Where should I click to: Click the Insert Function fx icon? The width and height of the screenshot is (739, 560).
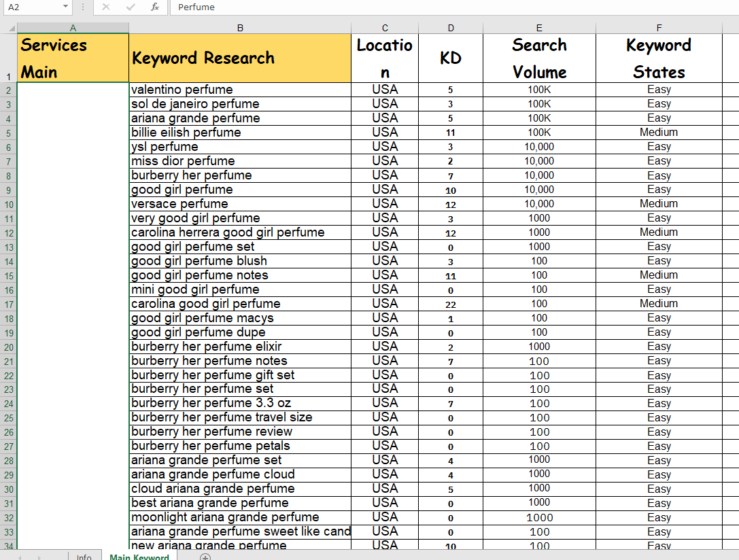click(x=155, y=7)
